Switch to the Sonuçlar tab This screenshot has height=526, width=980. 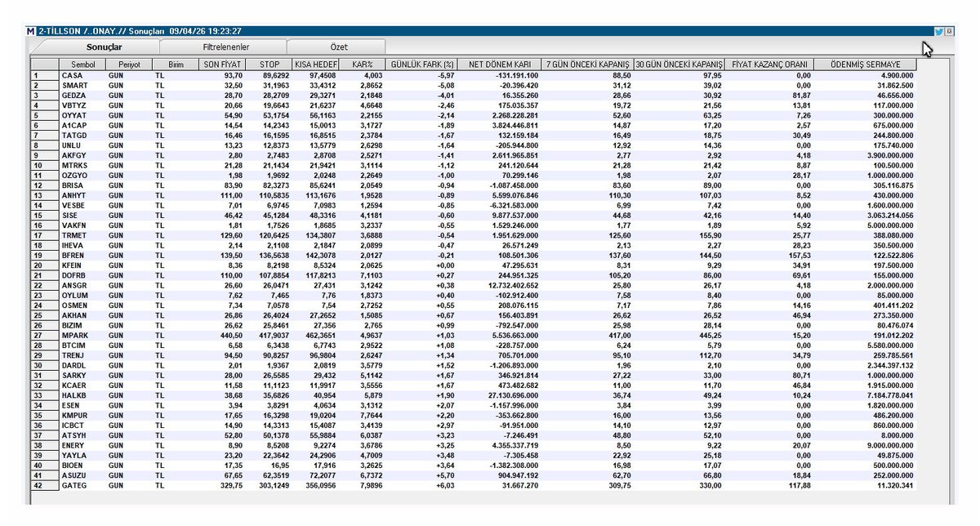[x=104, y=47]
